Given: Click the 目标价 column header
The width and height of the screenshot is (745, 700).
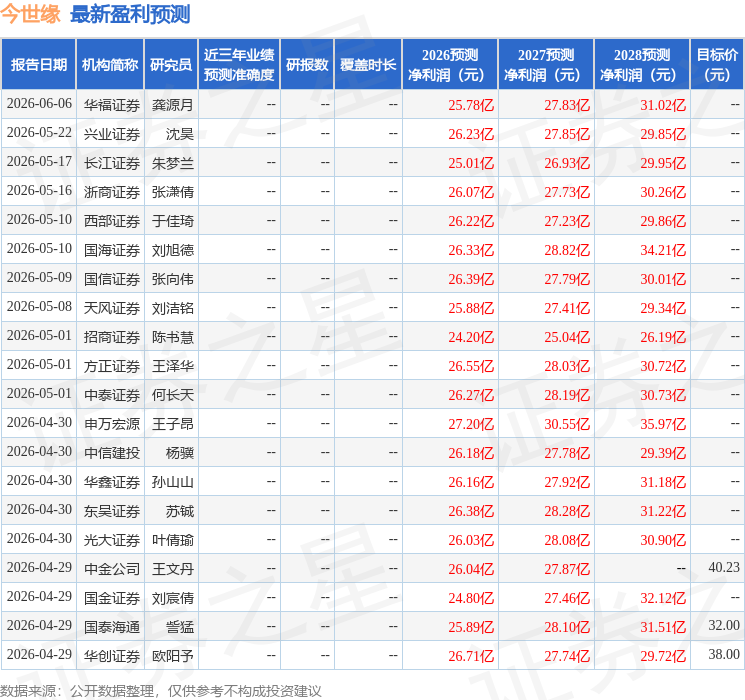Looking at the screenshot, I should click(x=716, y=65).
